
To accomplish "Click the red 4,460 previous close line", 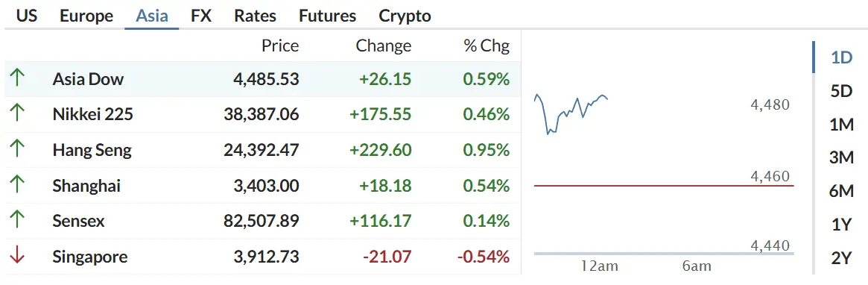I will pyautogui.click(x=664, y=186).
